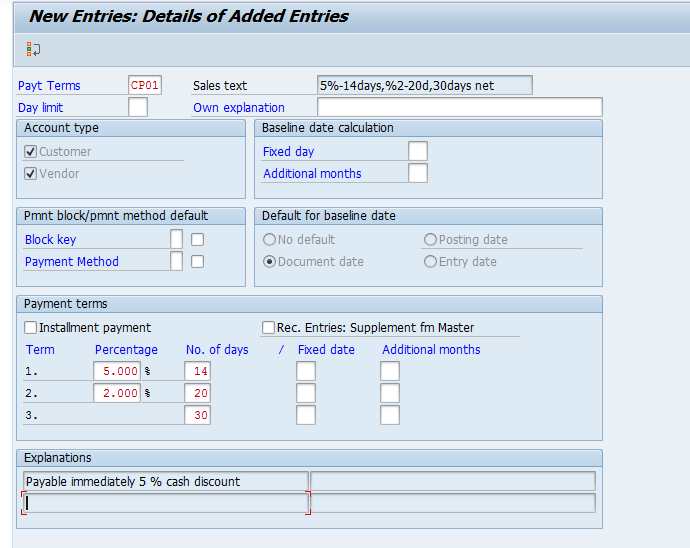Screen dimensions: 690x548
Task: Click the Sales text field
Action: click(425, 85)
